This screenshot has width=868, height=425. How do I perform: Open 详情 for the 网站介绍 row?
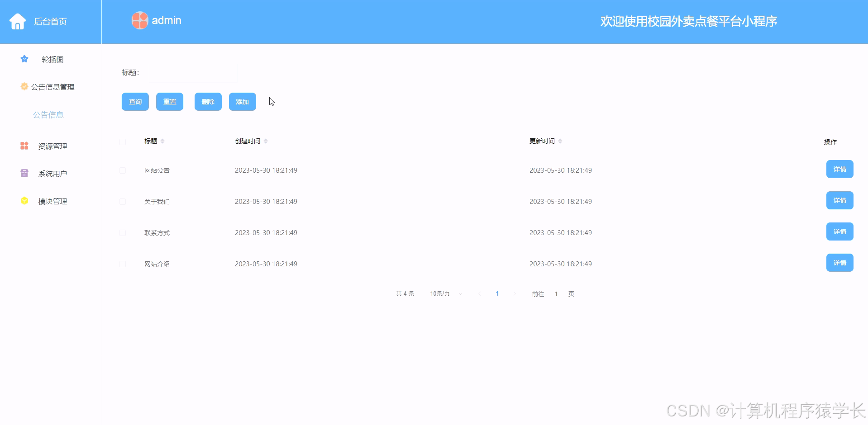(x=840, y=263)
